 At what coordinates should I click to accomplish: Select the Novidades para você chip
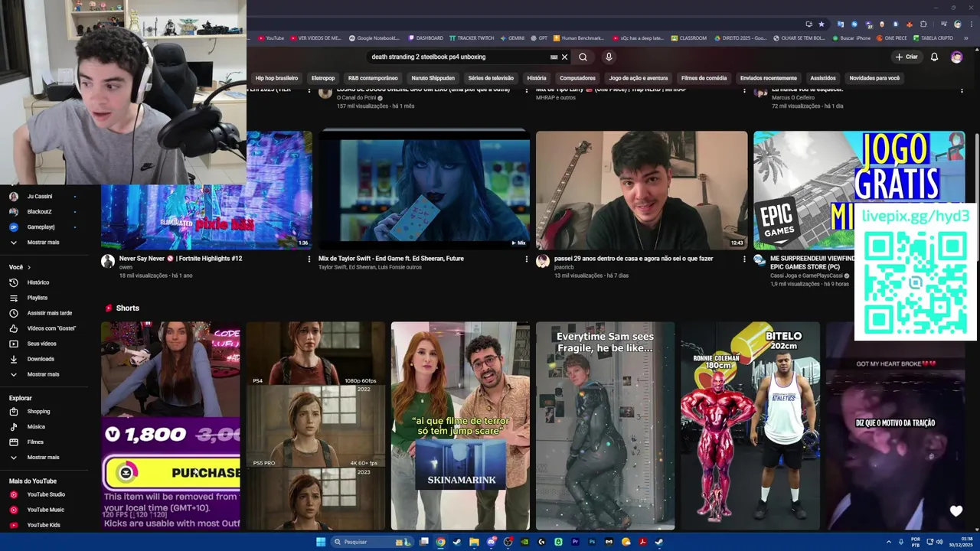(x=874, y=78)
